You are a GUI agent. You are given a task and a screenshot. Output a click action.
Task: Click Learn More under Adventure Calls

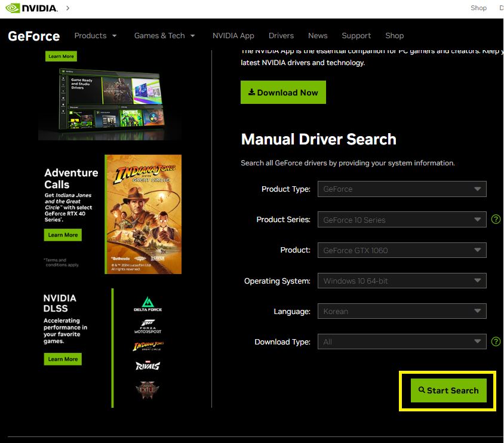click(63, 235)
